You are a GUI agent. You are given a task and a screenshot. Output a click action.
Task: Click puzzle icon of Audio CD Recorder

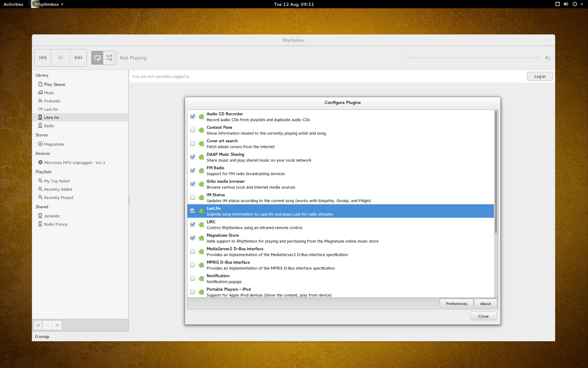click(201, 117)
